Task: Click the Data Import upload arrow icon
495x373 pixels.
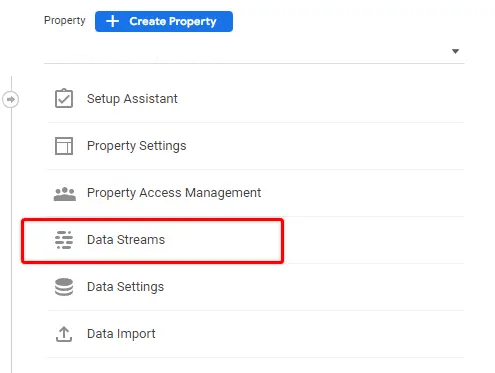Action: [64, 334]
